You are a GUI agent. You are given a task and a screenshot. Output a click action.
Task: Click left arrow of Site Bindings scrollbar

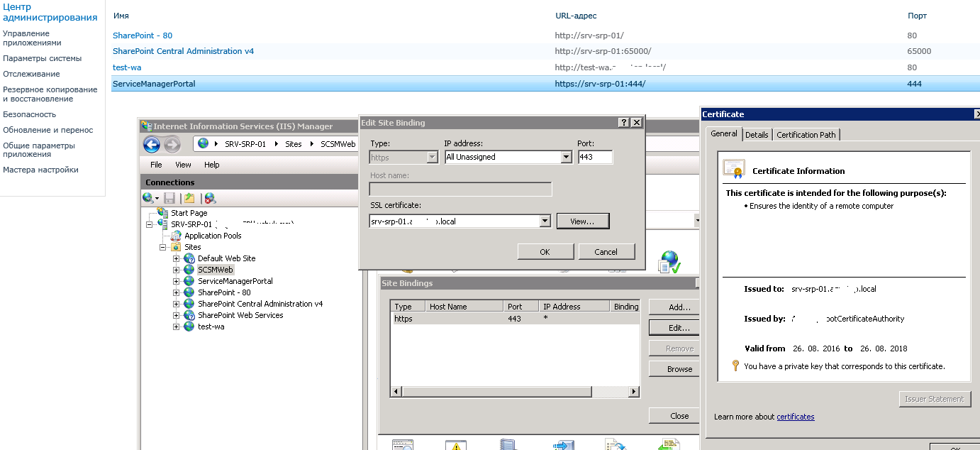tap(396, 392)
